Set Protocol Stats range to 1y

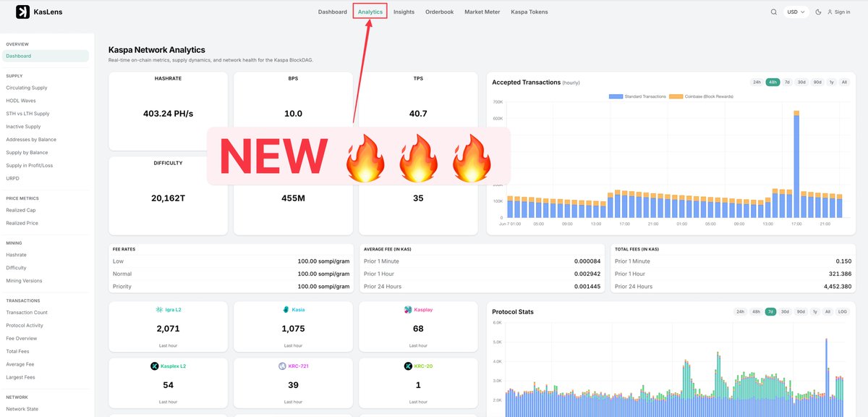tap(815, 311)
